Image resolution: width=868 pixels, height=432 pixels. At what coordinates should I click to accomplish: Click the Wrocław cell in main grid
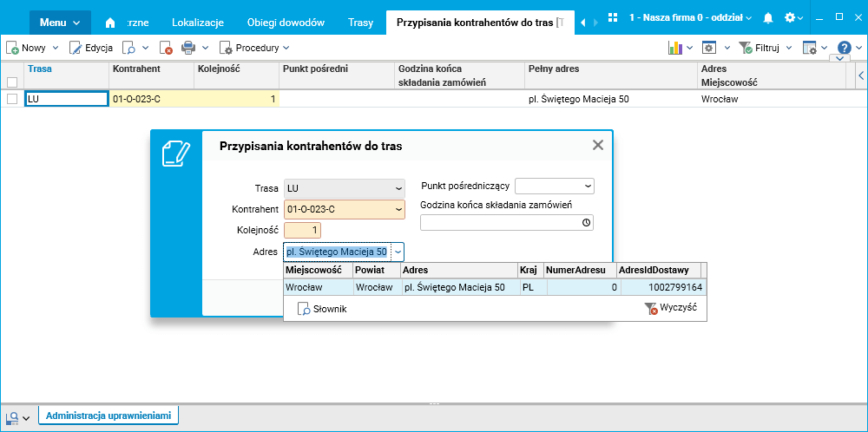click(x=773, y=100)
